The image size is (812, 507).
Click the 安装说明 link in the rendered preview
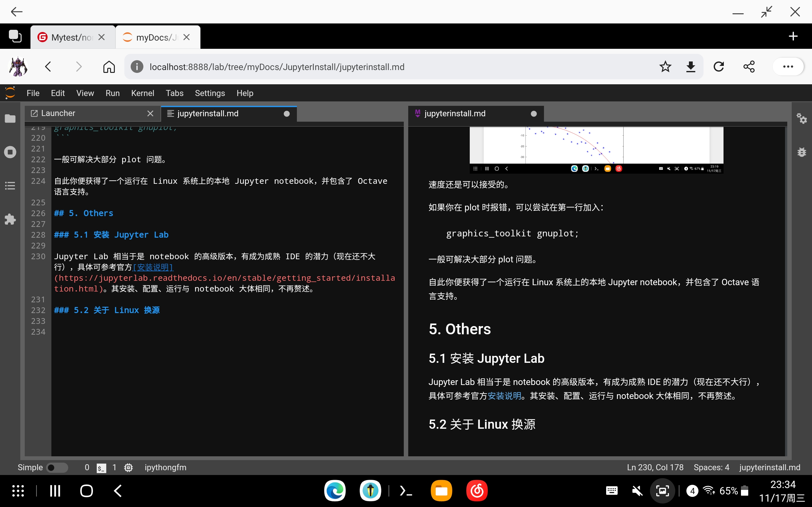[x=505, y=396]
